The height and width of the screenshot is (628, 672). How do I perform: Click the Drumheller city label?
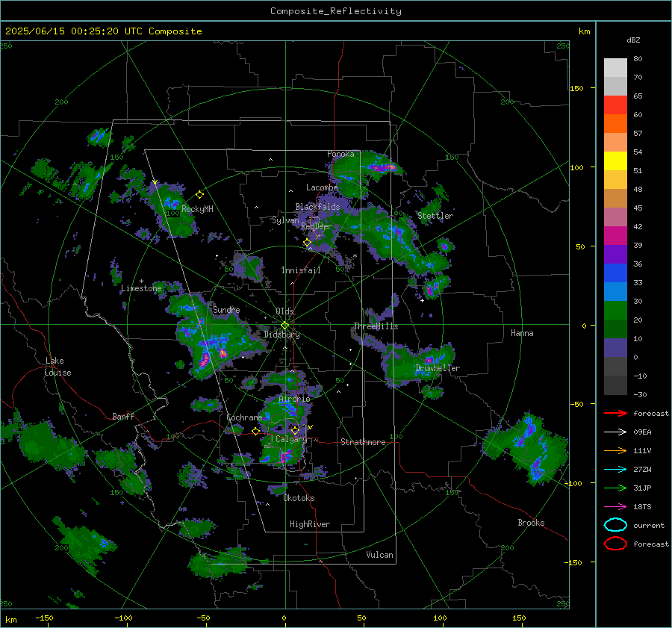(x=438, y=368)
